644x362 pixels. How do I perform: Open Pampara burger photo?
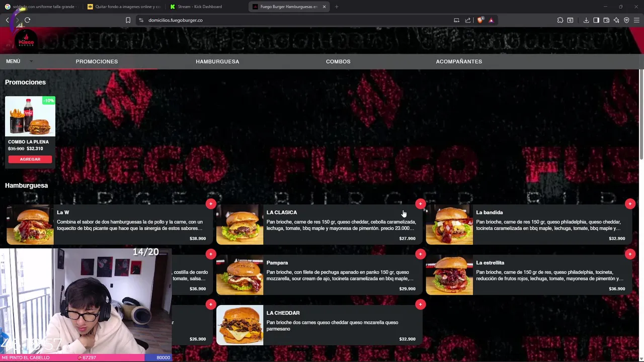point(239,275)
